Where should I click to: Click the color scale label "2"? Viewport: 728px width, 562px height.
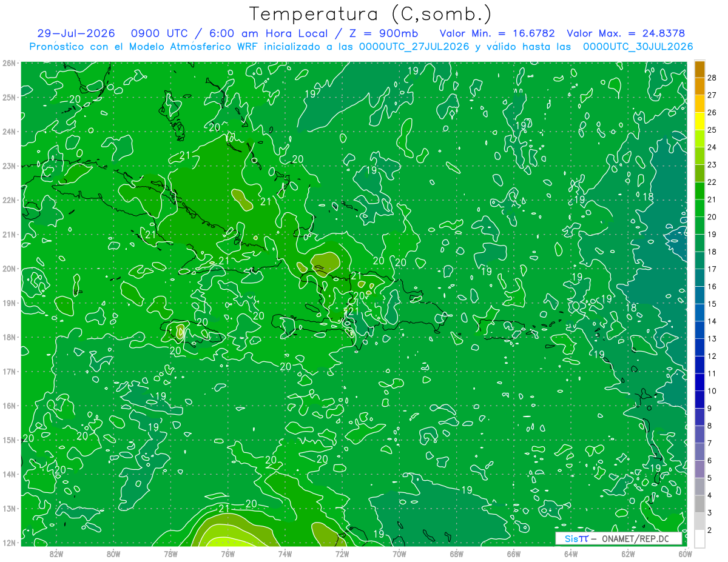[710, 530]
